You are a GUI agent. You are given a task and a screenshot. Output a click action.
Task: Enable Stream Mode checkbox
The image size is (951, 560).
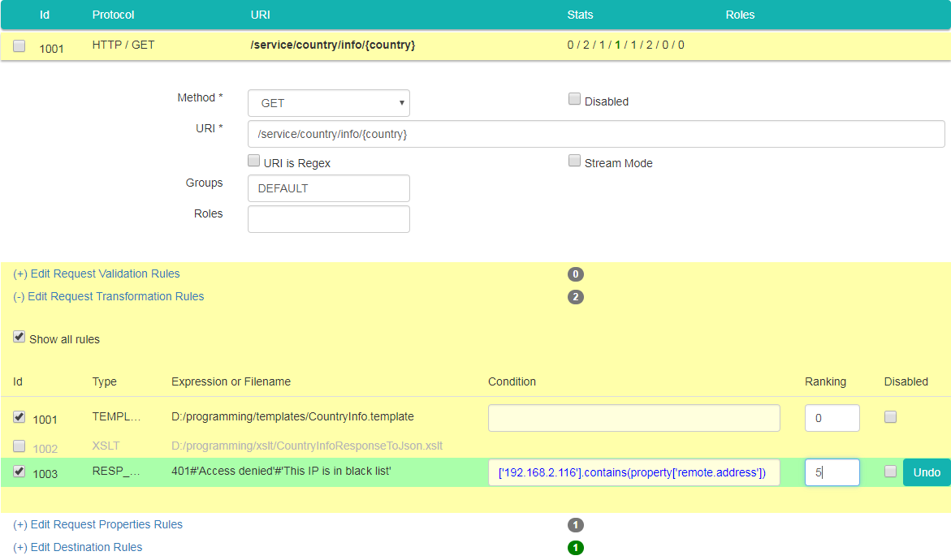tap(574, 162)
